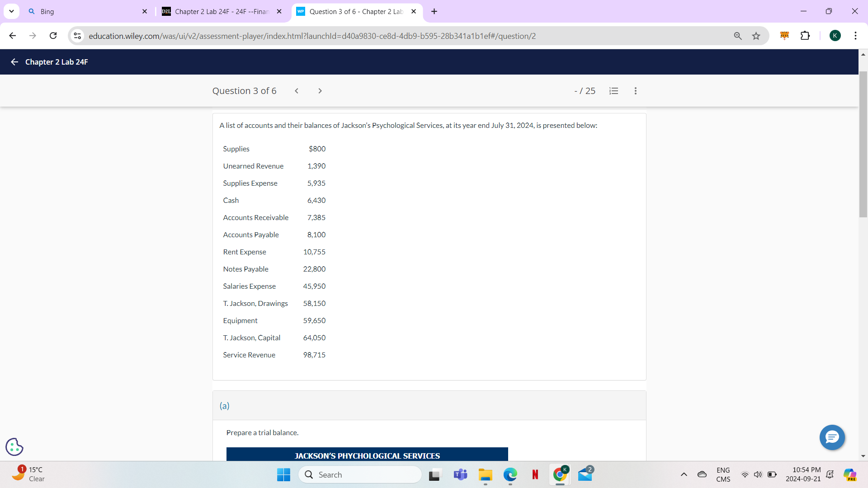Click the Chapter 2 Lab 24F back link
Image resolution: width=868 pixels, height=488 pixels.
point(56,62)
